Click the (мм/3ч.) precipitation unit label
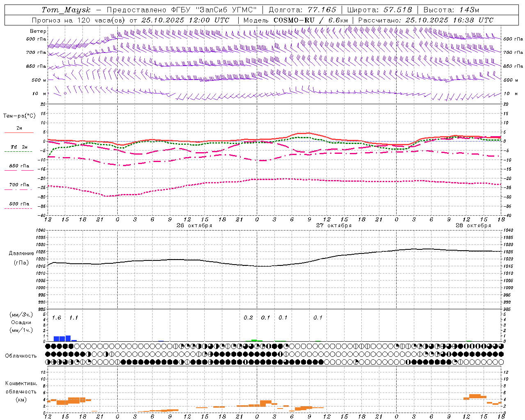Image resolution: width=525 pixels, height=420 pixels. click(x=21, y=315)
